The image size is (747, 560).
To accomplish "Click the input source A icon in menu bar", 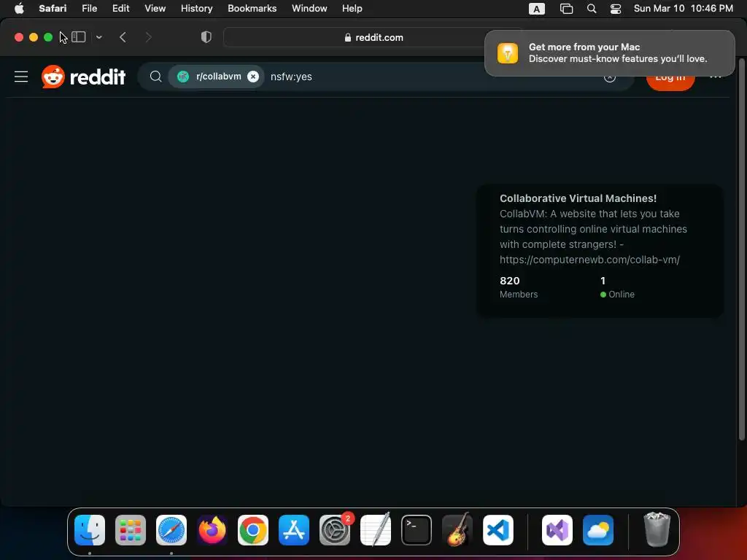I will pyautogui.click(x=536, y=9).
